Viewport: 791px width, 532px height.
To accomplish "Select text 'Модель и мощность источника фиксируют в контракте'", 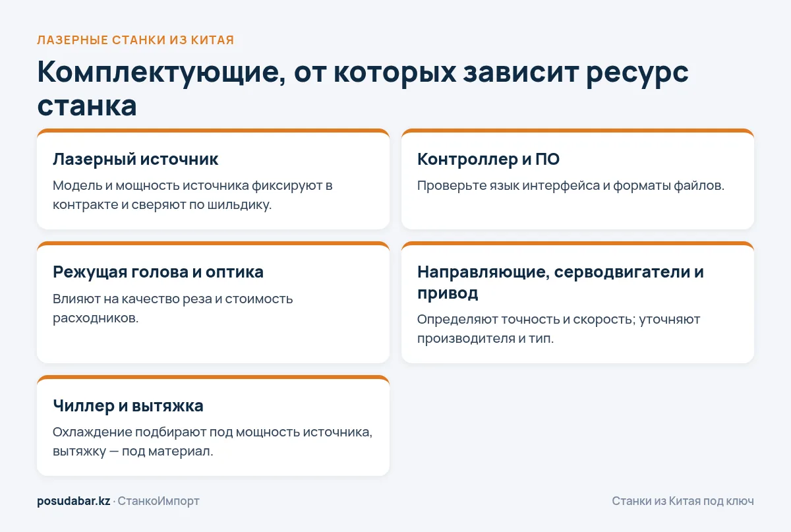I will (x=192, y=195).
